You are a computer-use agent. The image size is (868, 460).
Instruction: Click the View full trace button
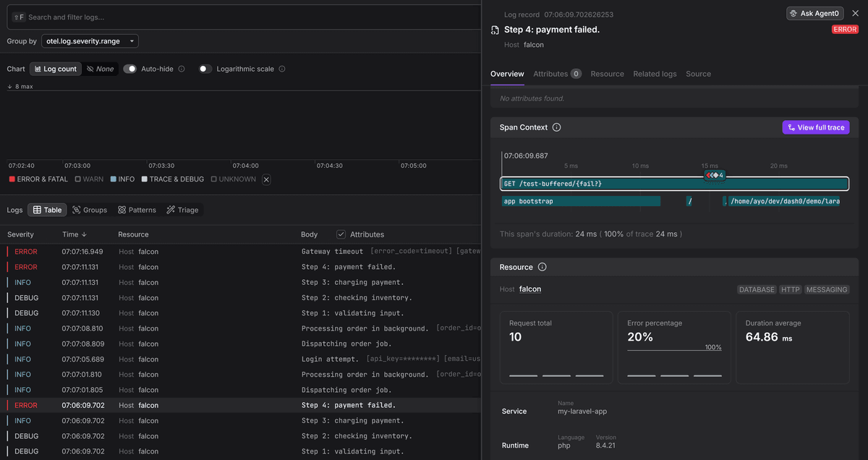click(816, 127)
